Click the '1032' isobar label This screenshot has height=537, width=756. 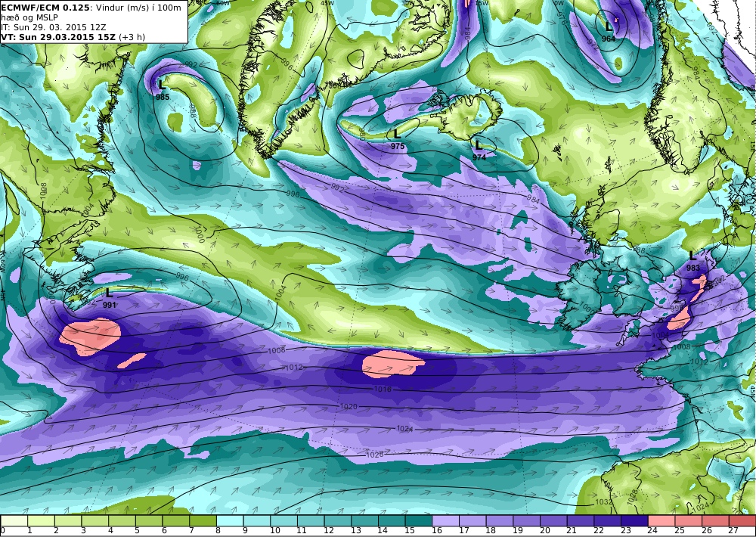tap(603, 501)
